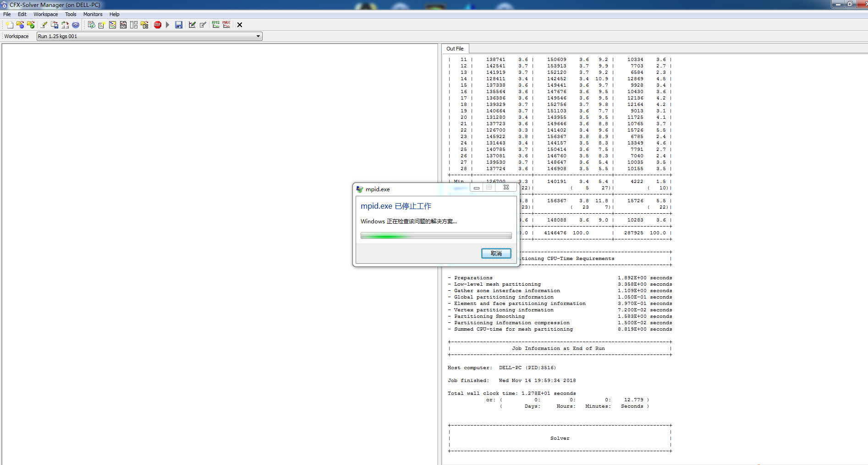Click the play arrow resume run icon
This screenshot has width=868, height=465.
click(x=168, y=25)
